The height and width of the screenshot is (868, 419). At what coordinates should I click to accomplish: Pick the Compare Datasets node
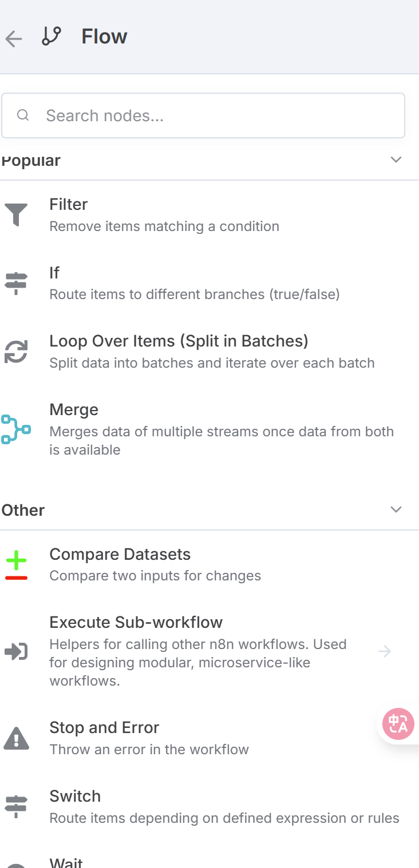[209, 565]
